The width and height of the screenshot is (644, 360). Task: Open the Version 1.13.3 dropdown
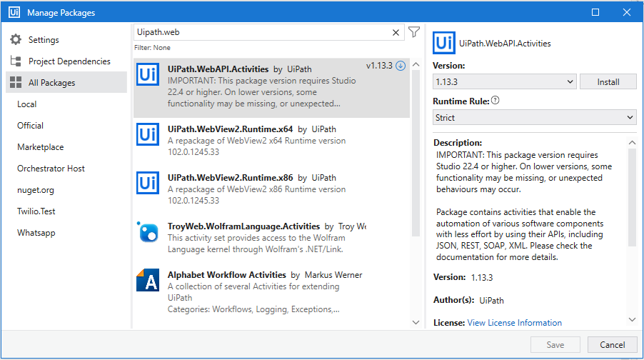(x=504, y=81)
